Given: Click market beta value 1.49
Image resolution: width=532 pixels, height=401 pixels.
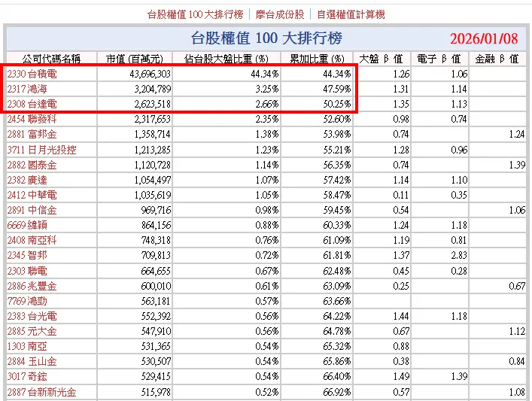Looking at the screenshot, I should (401, 376).
